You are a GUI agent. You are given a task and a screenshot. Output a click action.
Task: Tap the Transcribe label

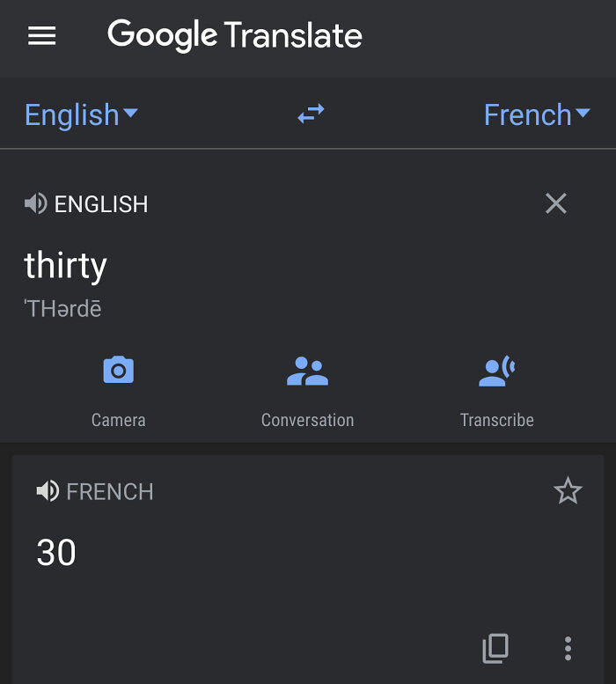(496, 420)
